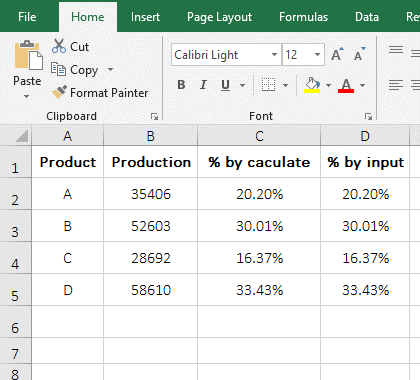
Task: Select row 1 header
Action: pos(15,162)
